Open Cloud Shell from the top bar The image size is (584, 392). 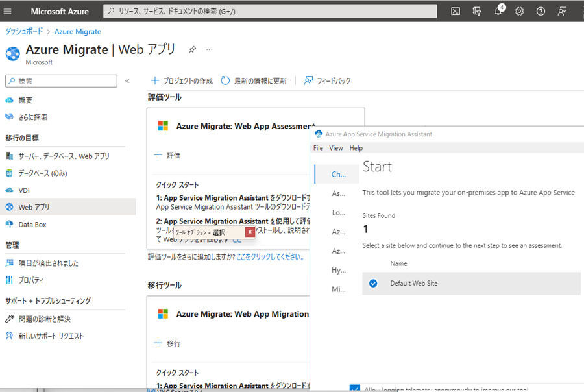click(x=455, y=11)
